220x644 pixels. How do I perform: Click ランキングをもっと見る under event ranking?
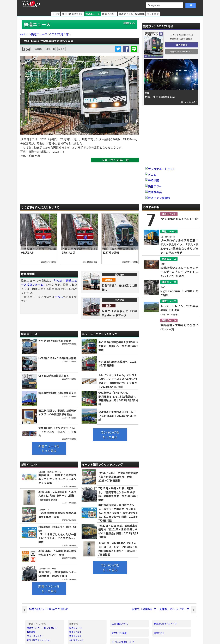(110, 568)
